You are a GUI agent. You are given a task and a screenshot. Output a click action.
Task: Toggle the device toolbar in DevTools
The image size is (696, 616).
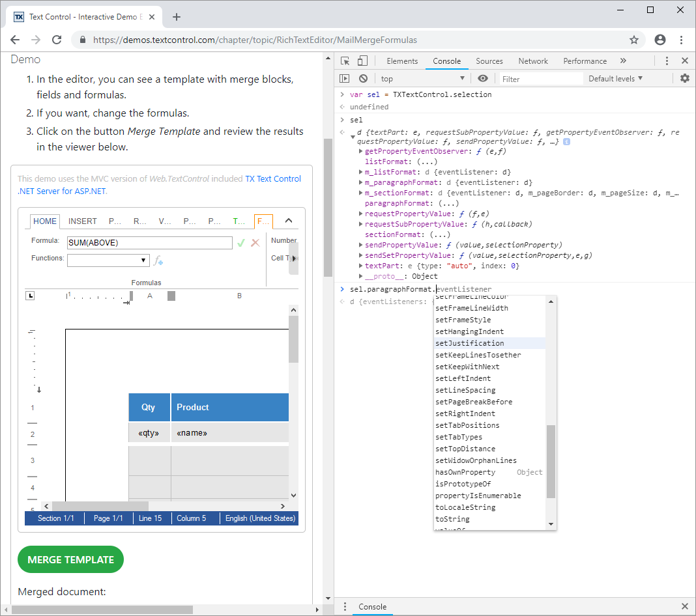(x=364, y=61)
